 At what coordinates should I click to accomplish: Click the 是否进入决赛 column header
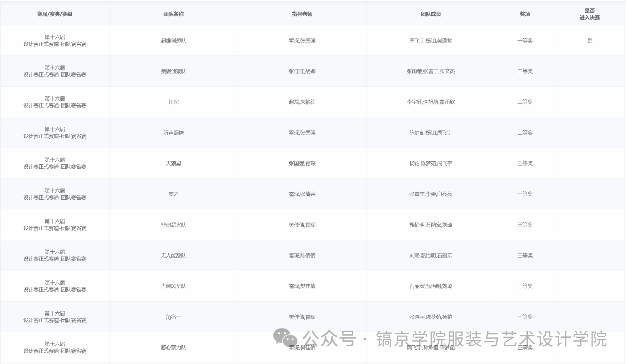589,14
